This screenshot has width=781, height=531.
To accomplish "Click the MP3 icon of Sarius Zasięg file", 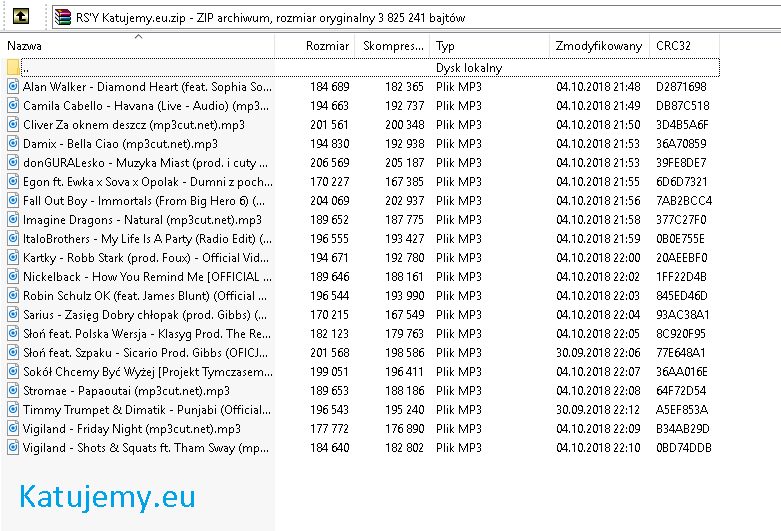I will tap(13, 315).
